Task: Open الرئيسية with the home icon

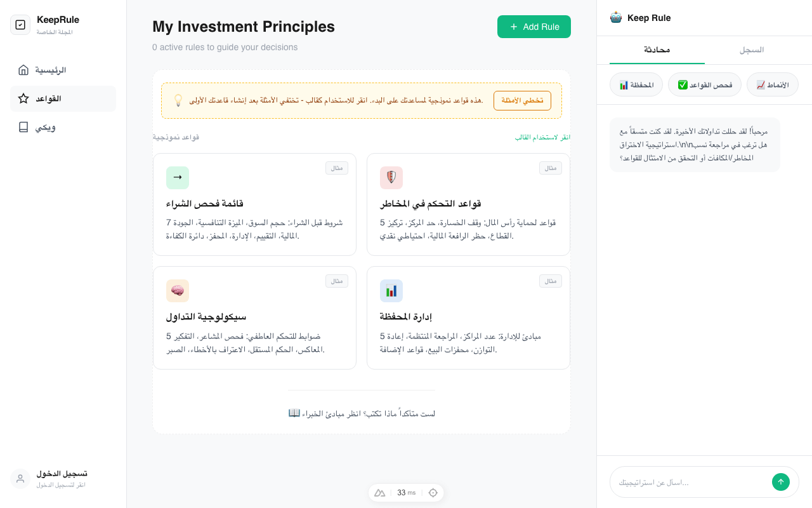Action: tap(24, 70)
